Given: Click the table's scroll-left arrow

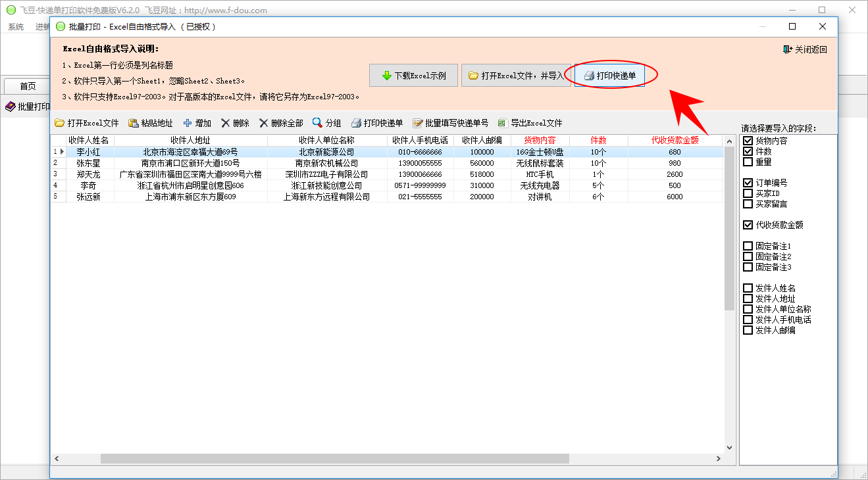Looking at the screenshot, I should (56, 458).
